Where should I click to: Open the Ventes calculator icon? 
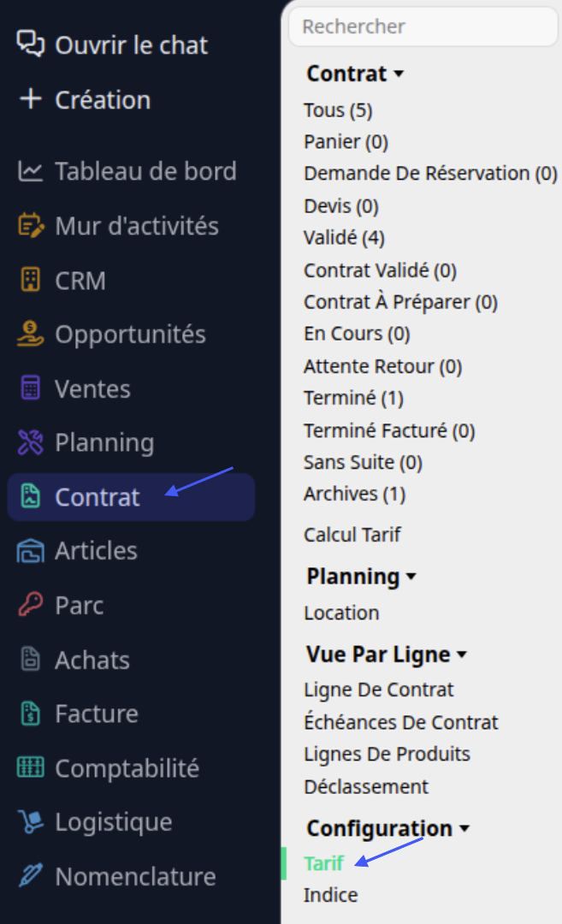(x=31, y=388)
